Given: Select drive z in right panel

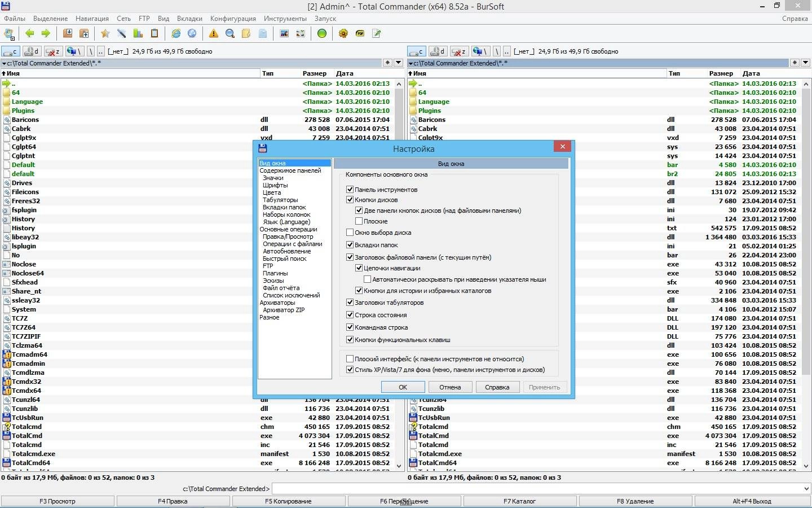Looking at the screenshot, I should [x=459, y=51].
